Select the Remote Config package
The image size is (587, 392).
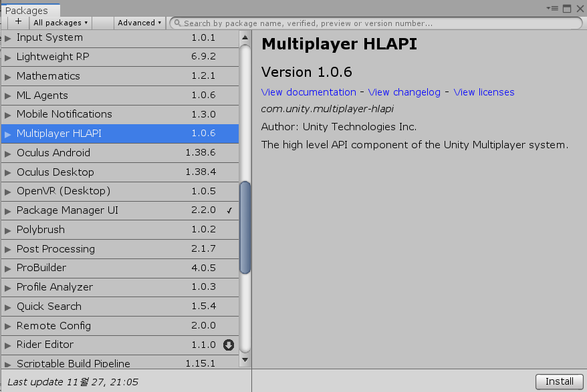point(120,326)
